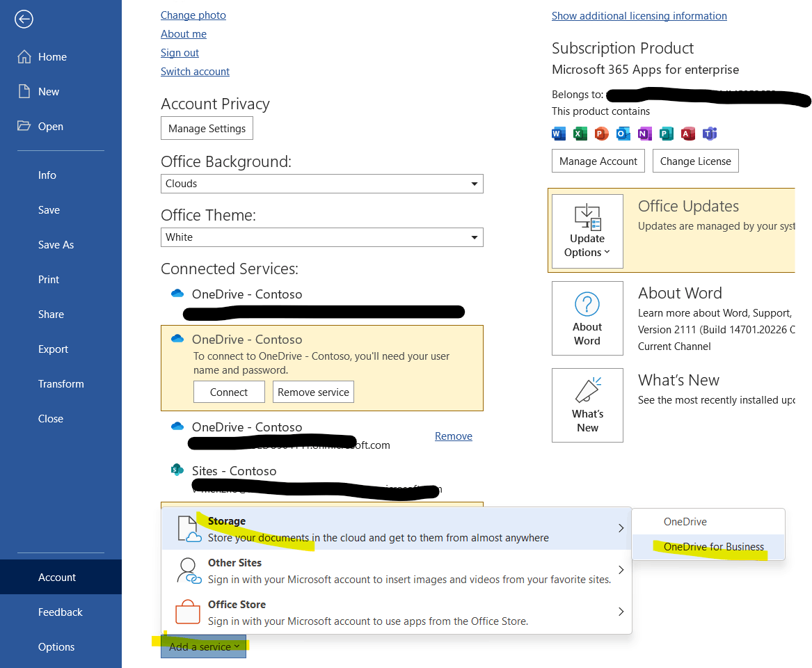Click the Teams icon in the app list
The height and width of the screenshot is (668, 812).
click(709, 134)
